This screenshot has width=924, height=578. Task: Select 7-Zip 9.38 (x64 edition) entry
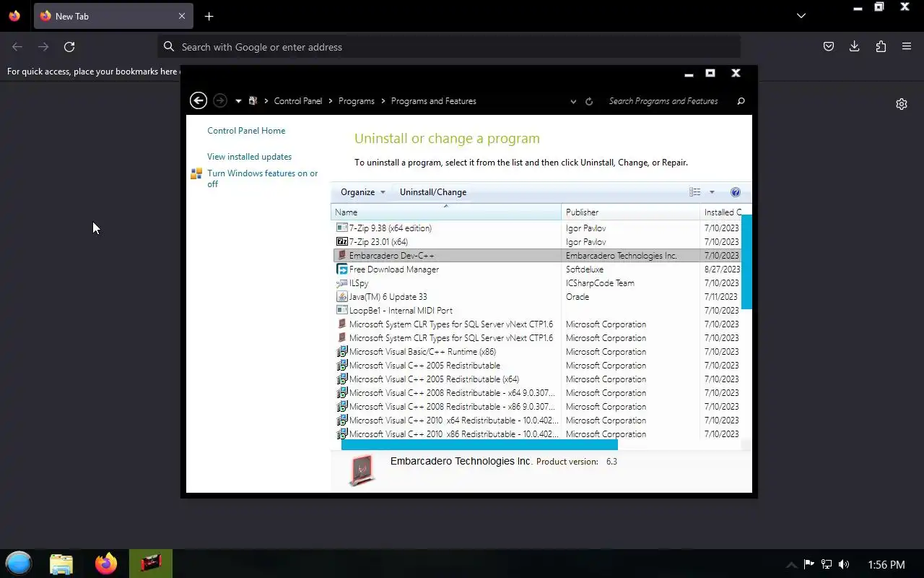click(x=390, y=228)
